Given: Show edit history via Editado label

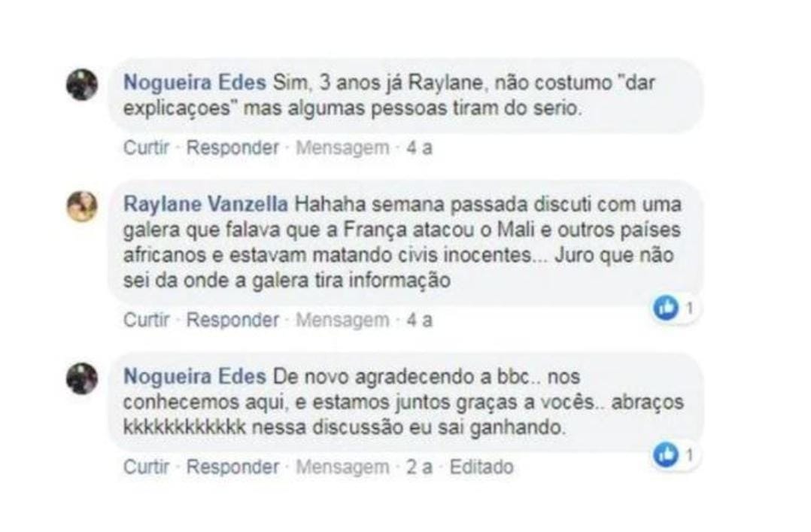Looking at the screenshot, I should (x=481, y=467).
